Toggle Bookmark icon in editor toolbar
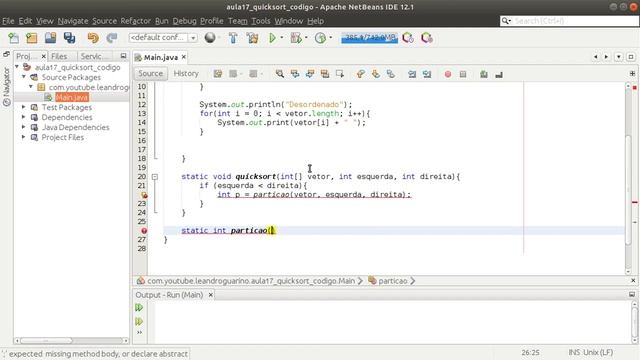Image resolution: width=640 pixels, height=360 pixels. pos(391,74)
